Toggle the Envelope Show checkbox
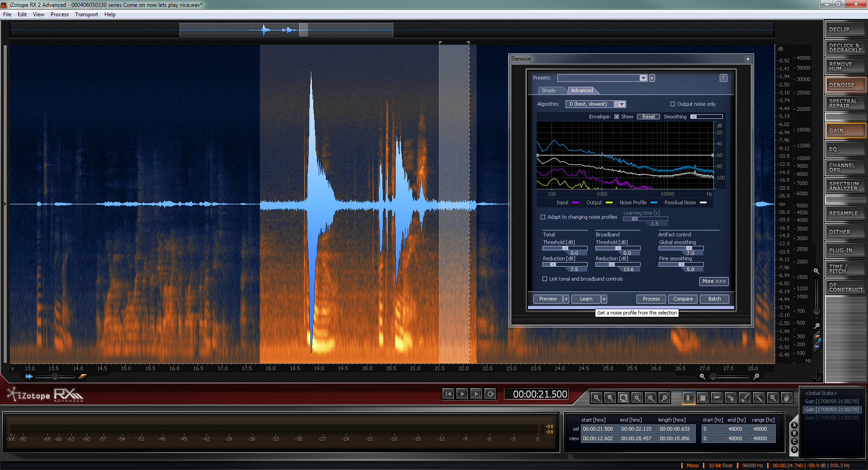868x470 pixels. click(617, 117)
